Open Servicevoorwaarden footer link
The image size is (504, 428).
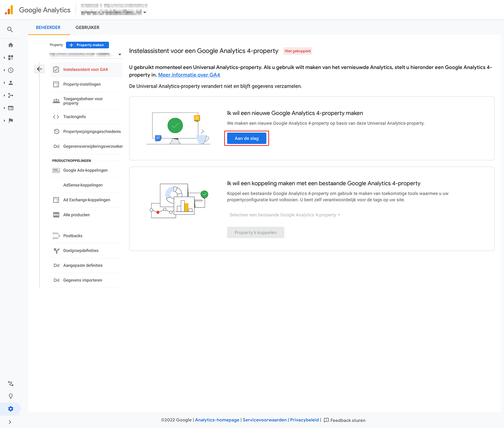(265, 420)
